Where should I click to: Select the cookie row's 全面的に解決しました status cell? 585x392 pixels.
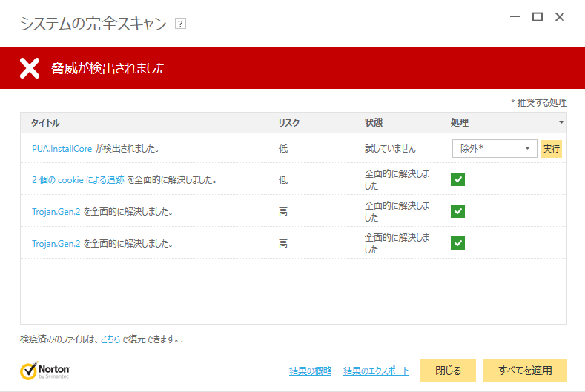pyautogui.click(x=397, y=180)
